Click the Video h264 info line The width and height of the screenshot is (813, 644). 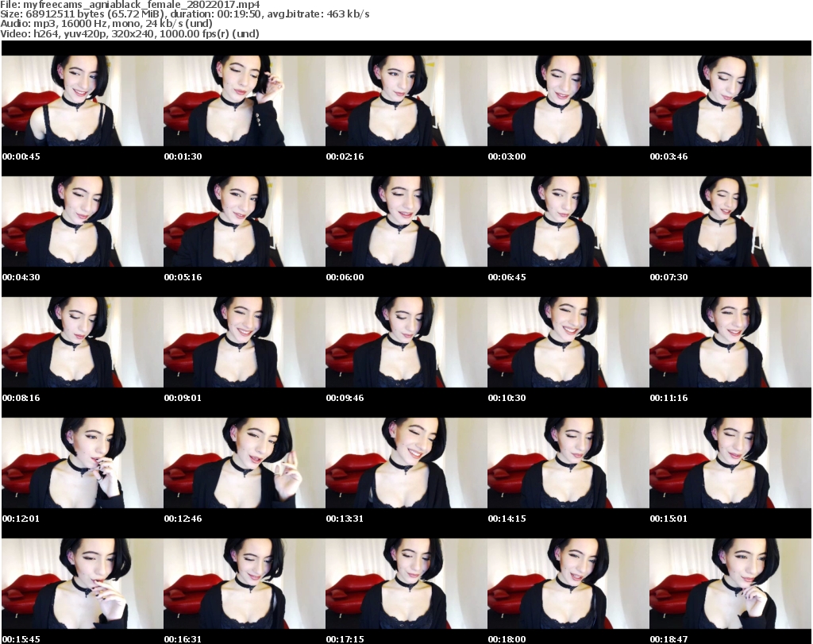[129, 33]
